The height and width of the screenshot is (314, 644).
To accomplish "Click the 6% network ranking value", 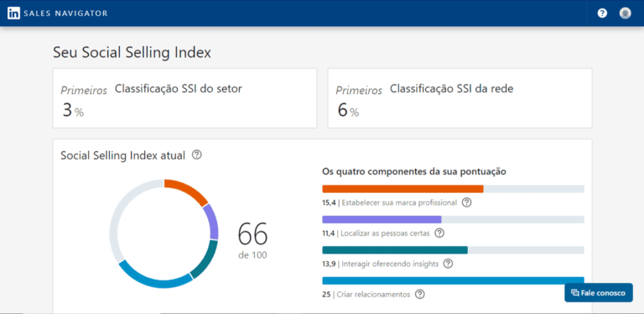I will [348, 110].
